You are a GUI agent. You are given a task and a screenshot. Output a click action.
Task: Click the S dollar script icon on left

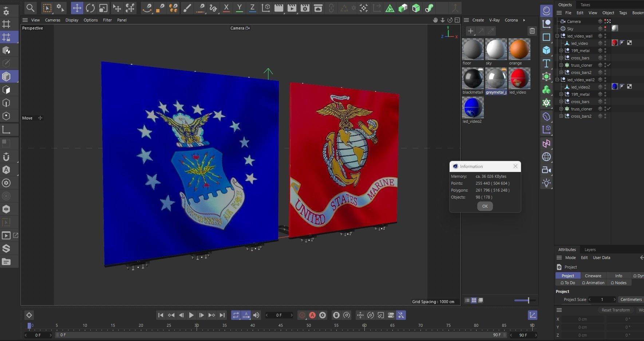pyautogui.click(x=6, y=248)
